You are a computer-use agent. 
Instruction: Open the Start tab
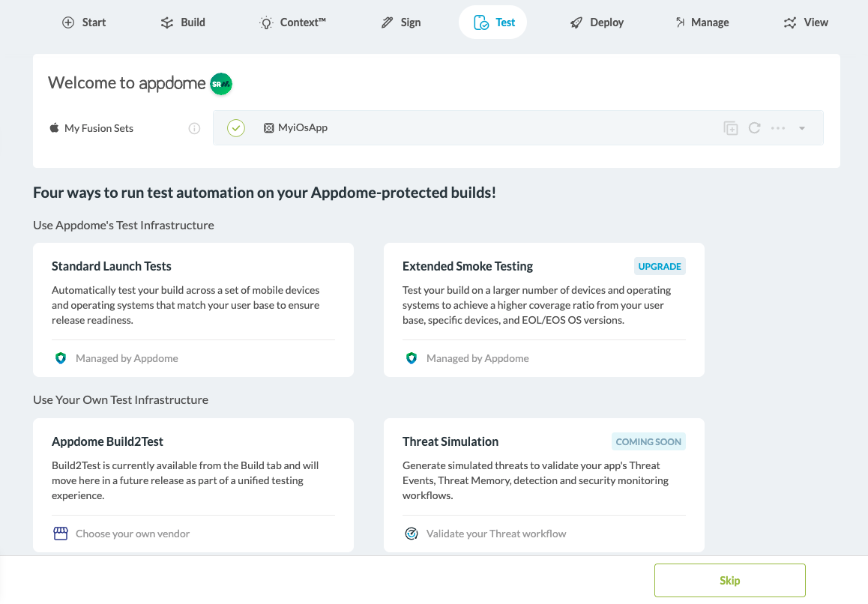click(84, 22)
